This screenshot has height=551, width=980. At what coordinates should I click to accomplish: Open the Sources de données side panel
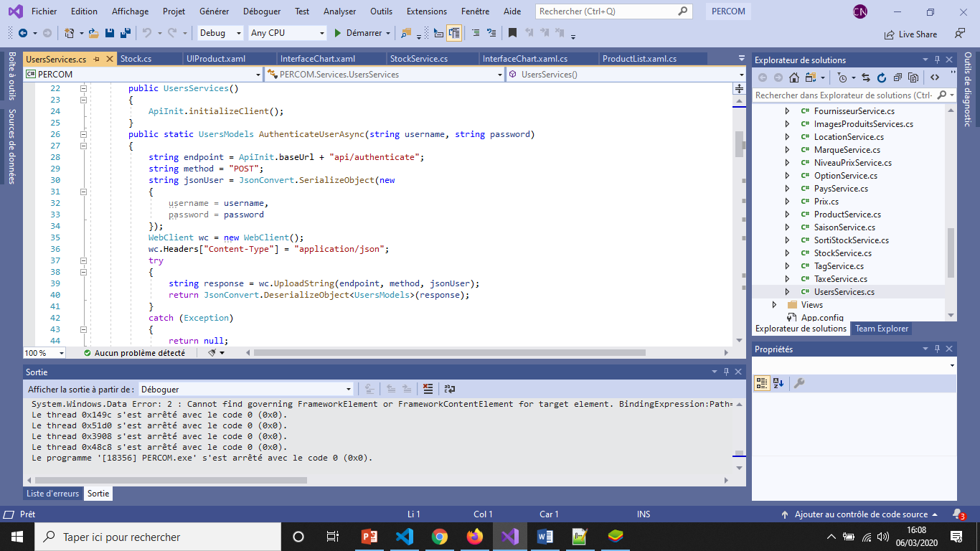(x=11, y=146)
